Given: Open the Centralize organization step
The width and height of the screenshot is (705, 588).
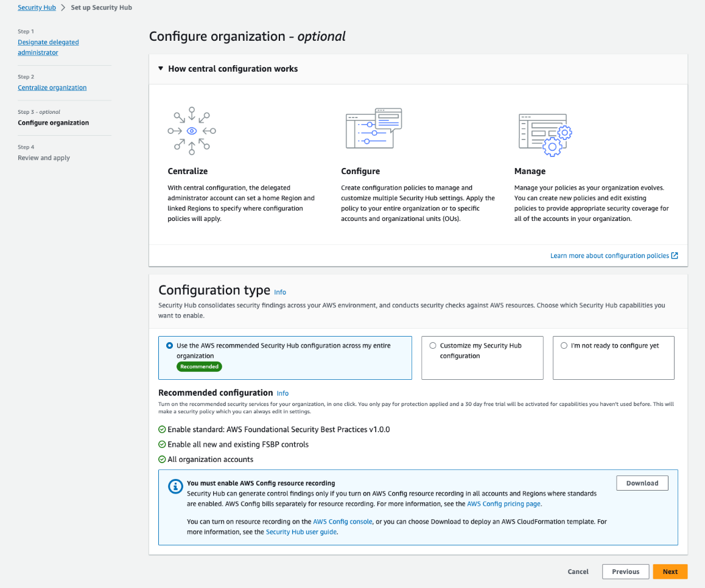Looking at the screenshot, I should click(52, 87).
